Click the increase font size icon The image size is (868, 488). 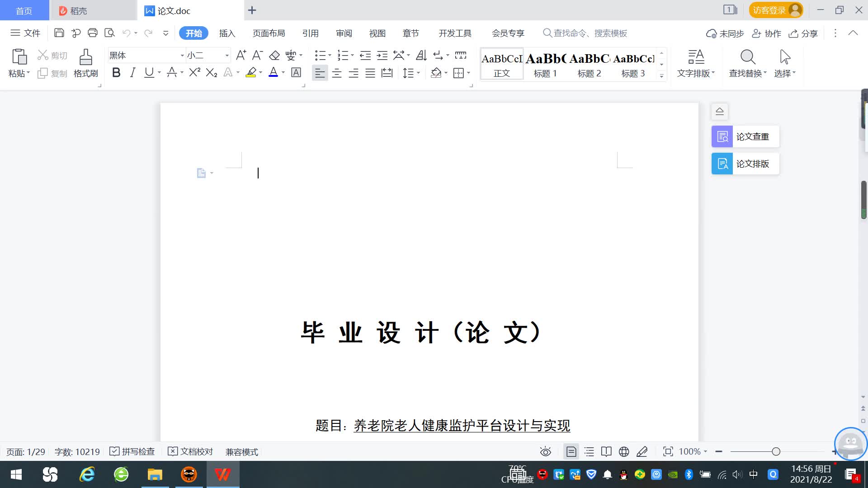[241, 56]
